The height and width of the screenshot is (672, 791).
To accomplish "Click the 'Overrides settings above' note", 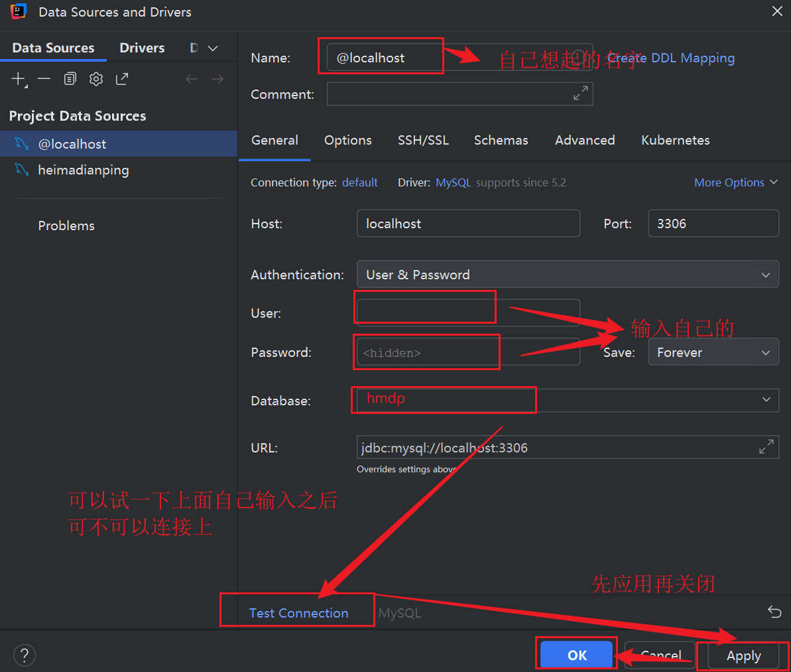I will point(406,469).
